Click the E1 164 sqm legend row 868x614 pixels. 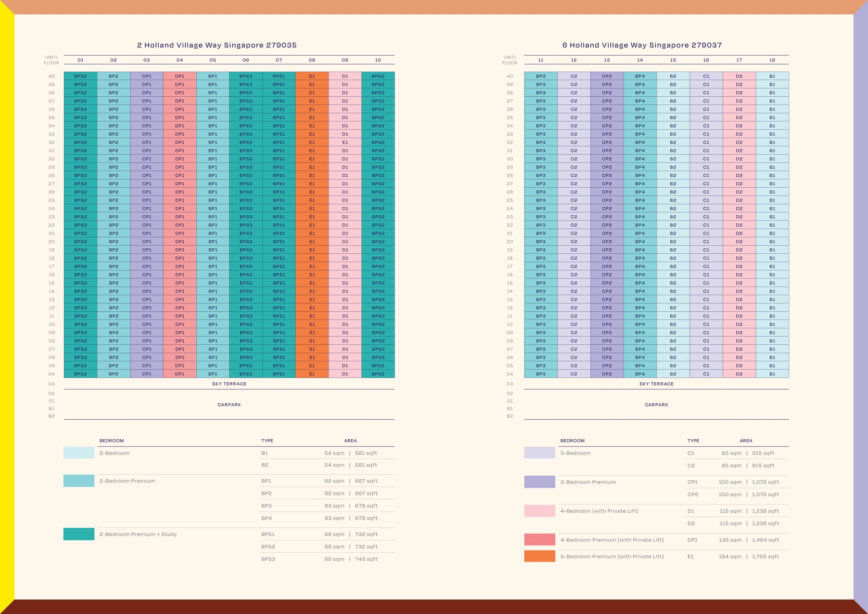[x=733, y=556]
